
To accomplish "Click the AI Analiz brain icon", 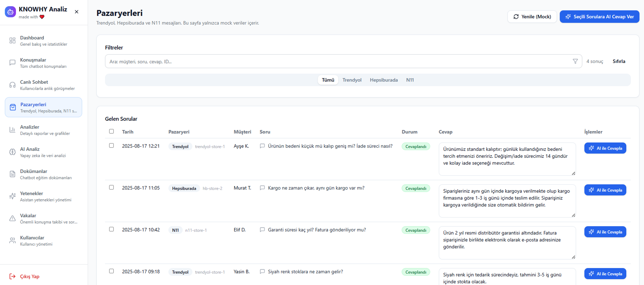I will click(13, 152).
